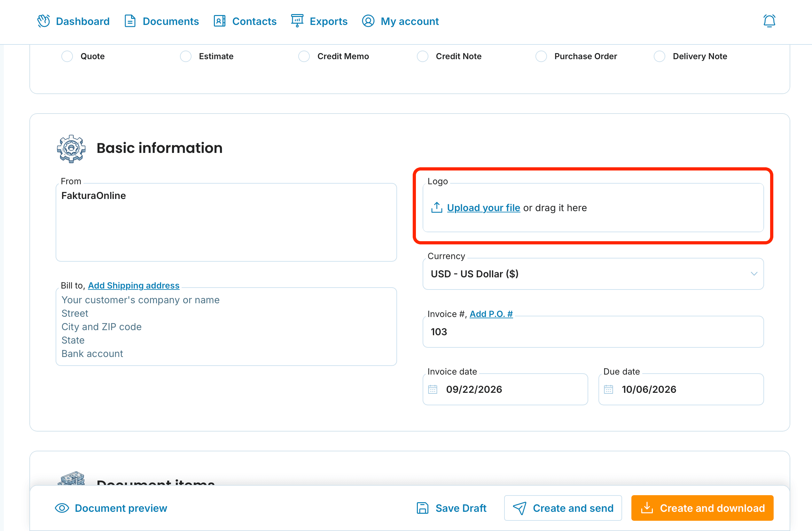Go to the Contacts menu item

(245, 21)
